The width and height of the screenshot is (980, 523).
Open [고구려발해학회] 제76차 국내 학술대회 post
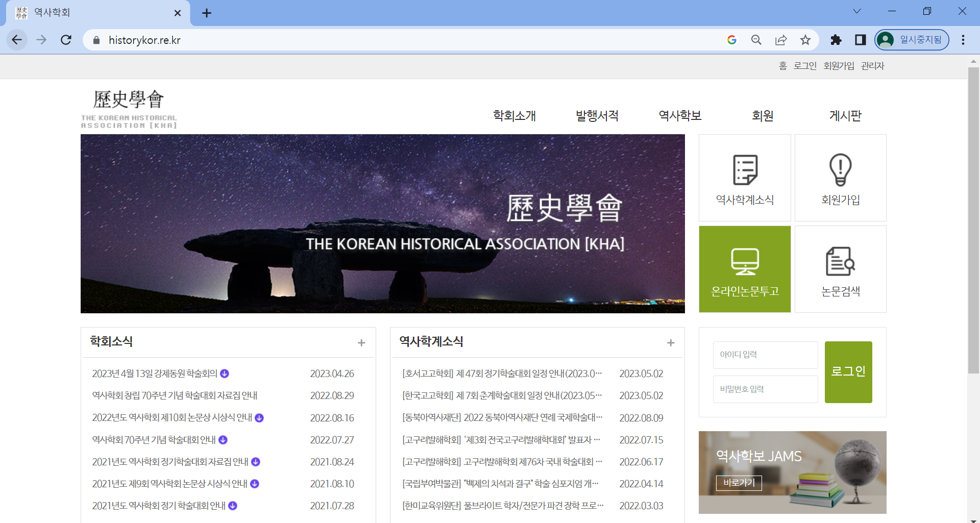tap(502, 462)
